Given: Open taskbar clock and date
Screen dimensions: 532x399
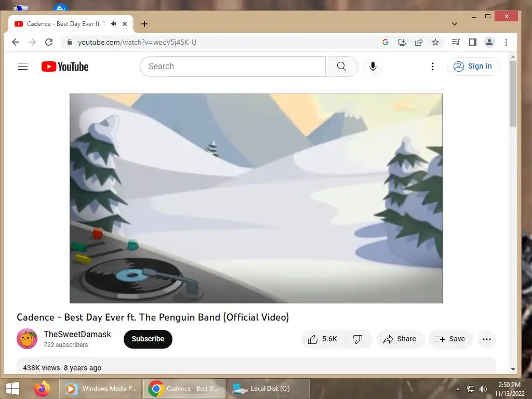Looking at the screenshot, I should click(x=510, y=389).
